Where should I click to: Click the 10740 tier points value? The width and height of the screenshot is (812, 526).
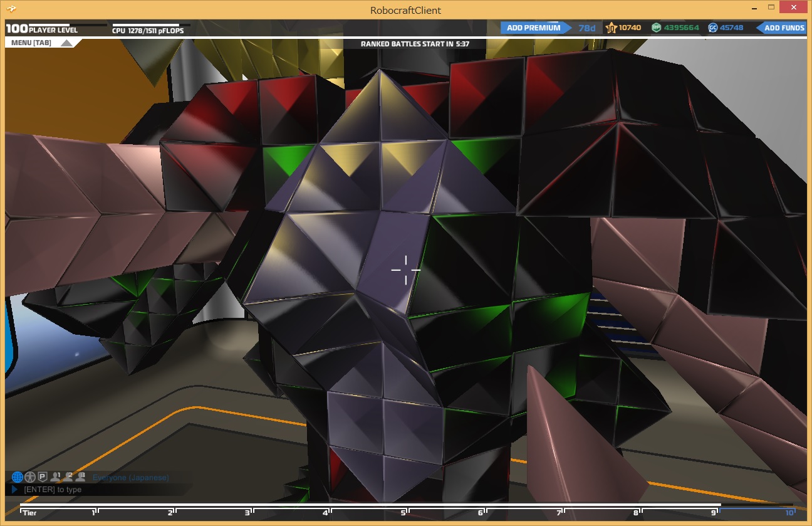pos(630,28)
